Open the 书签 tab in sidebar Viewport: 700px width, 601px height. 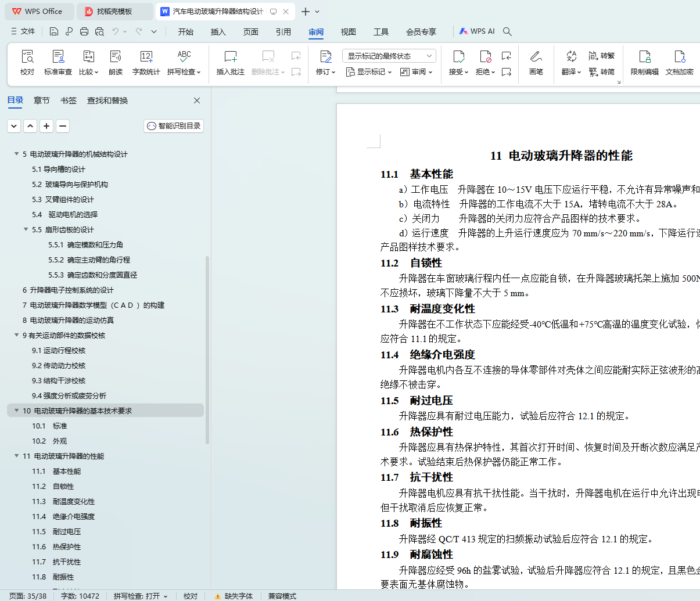click(69, 100)
